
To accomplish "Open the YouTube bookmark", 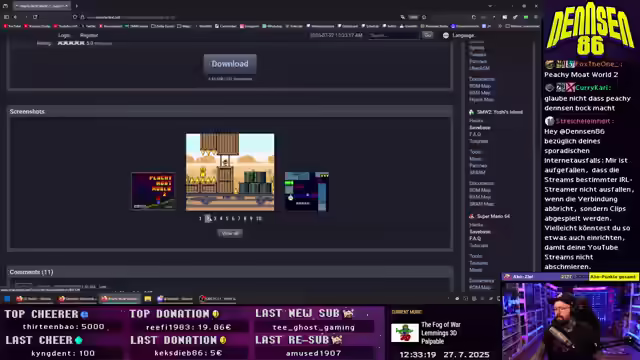I will click(12, 26).
